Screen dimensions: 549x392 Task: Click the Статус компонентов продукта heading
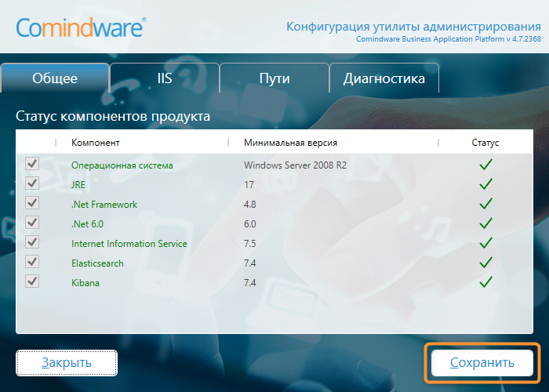tap(113, 116)
